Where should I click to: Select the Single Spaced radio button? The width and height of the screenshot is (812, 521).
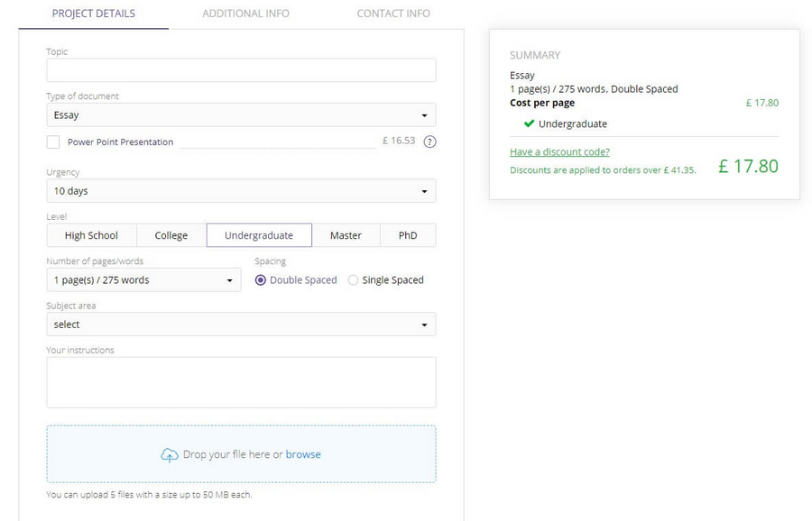tap(352, 280)
